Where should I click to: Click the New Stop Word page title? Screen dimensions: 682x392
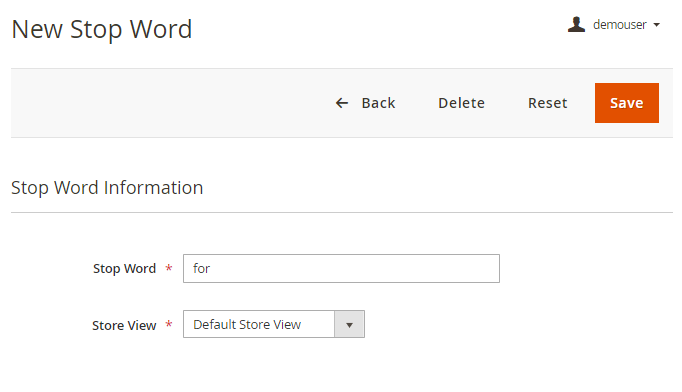point(102,29)
